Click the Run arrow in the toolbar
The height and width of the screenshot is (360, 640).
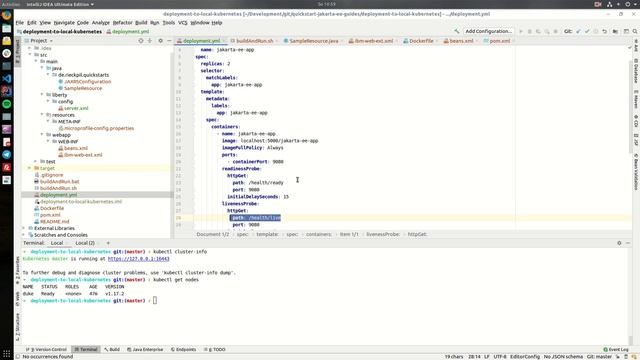pyautogui.click(x=521, y=31)
